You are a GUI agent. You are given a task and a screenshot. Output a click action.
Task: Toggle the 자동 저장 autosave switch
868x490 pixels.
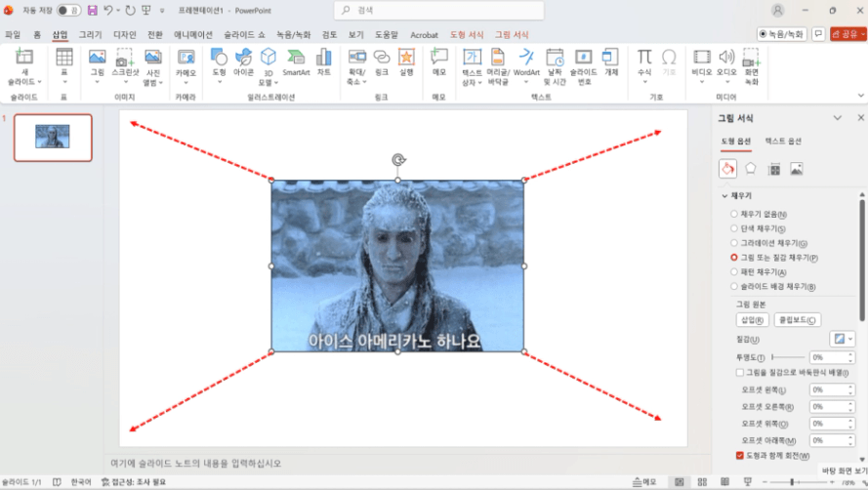[x=68, y=10]
